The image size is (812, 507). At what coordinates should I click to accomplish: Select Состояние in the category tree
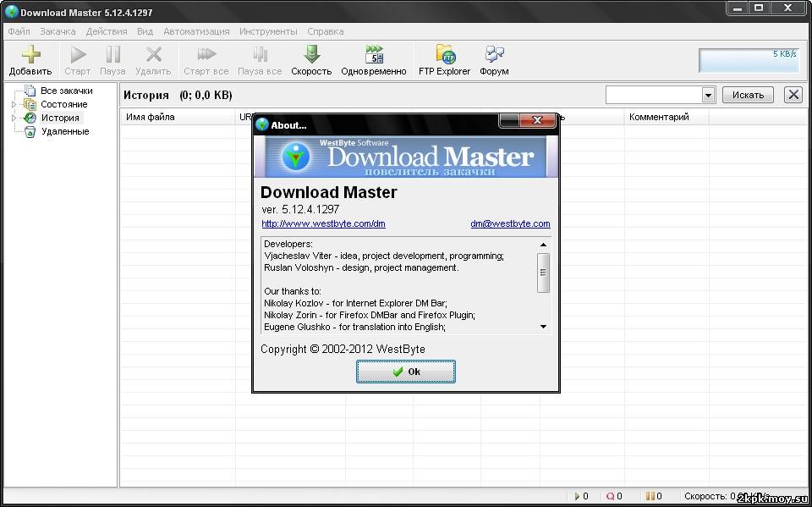64,104
